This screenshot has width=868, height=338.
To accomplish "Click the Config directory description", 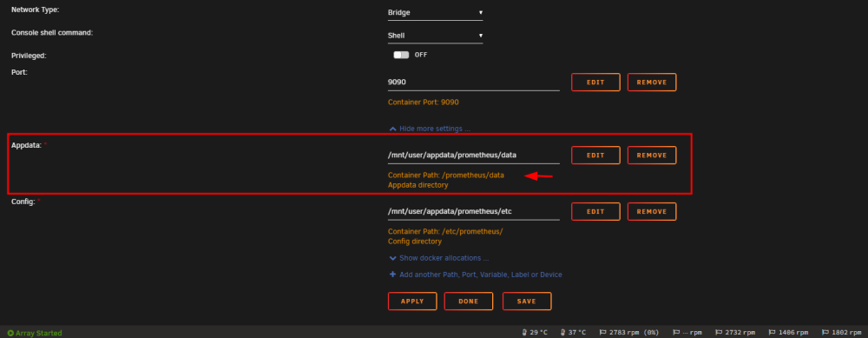I will click(415, 242).
